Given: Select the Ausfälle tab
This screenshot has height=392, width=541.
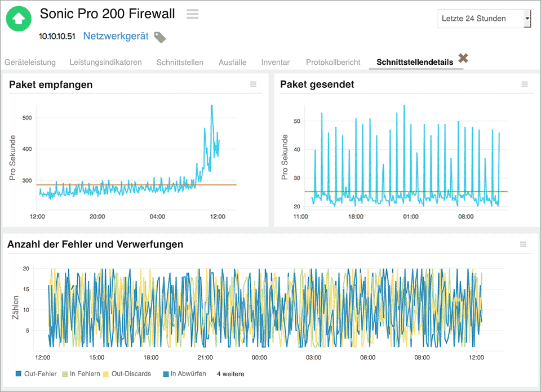Looking at the screenshot, I should coord(232,63).
